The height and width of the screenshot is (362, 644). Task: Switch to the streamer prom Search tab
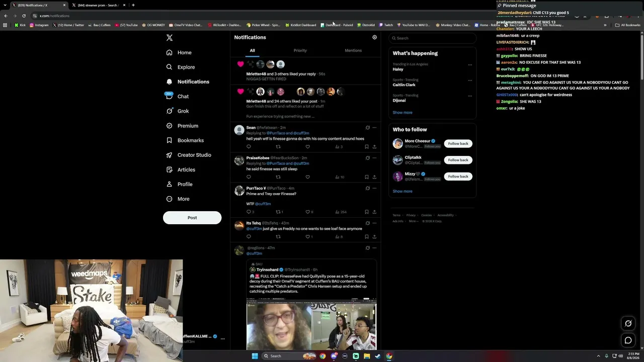coord(98,5)
